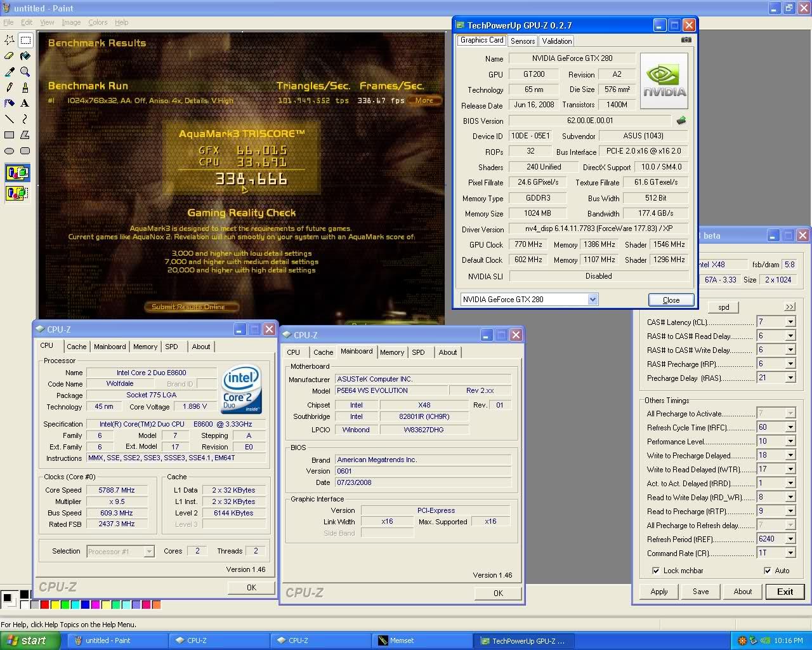The width and height of the screenshot is (812, 650).
Task: Choose the Brush tool in Paint
Action: [x=25, y=87]
